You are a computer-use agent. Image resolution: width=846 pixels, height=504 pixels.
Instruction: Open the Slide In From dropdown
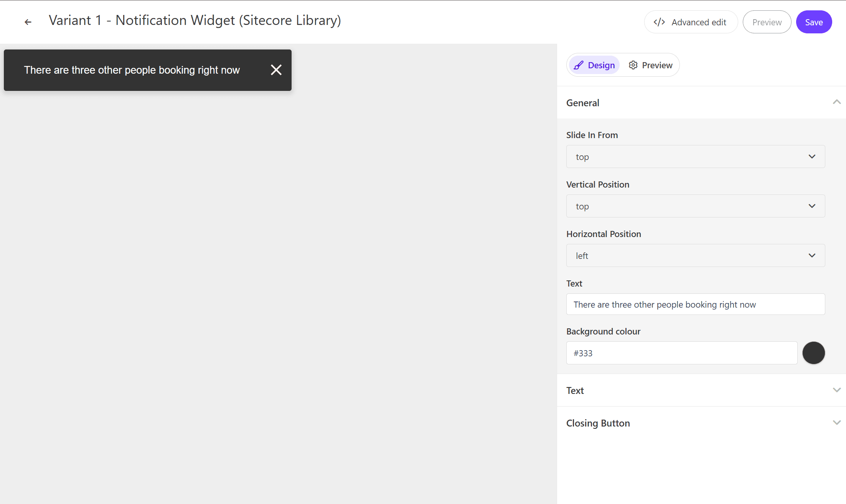[x=695, y=156]
